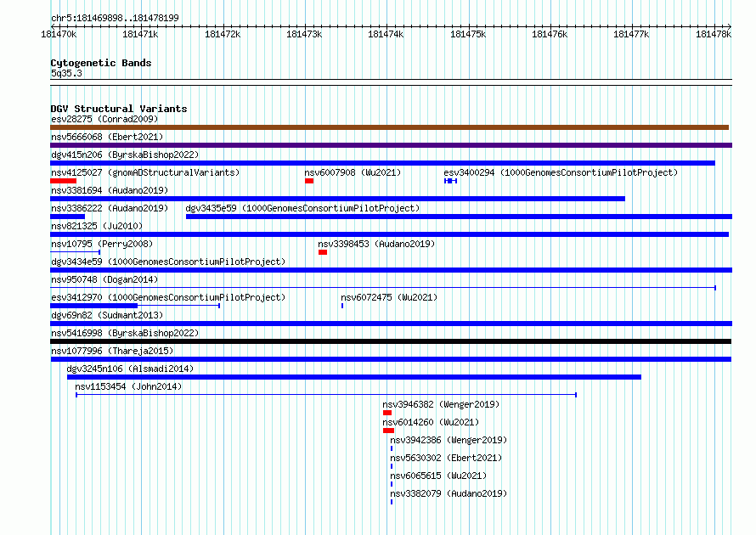Open dgv3435e59 (1000GenomesConsortiumPilotProject) label
The image size is (756, 535).
(302, 208)
